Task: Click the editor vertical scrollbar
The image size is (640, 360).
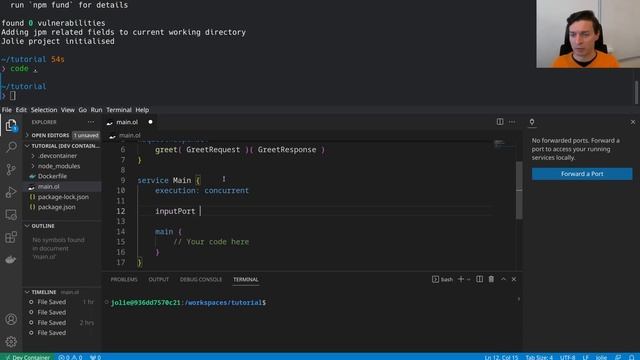Action: (x=519, y=191)
